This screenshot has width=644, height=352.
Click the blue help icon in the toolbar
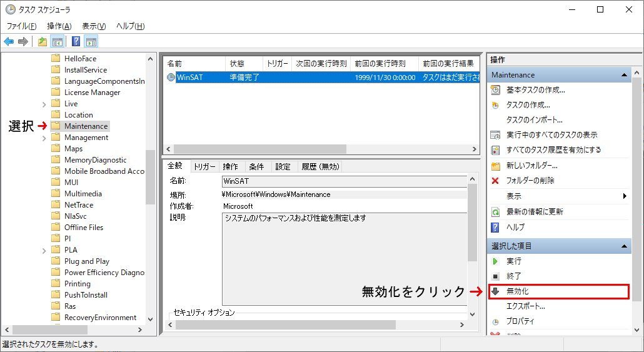76,42
